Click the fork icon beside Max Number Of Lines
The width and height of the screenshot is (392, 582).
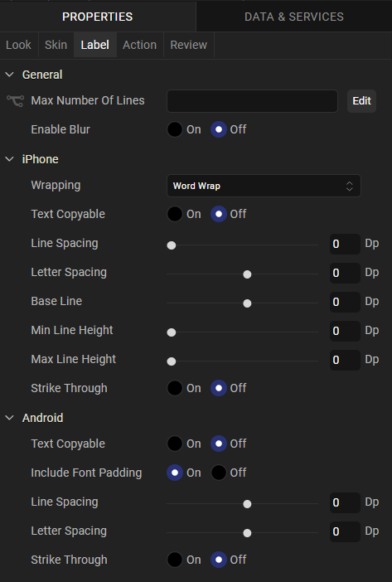tap(15, 101)
